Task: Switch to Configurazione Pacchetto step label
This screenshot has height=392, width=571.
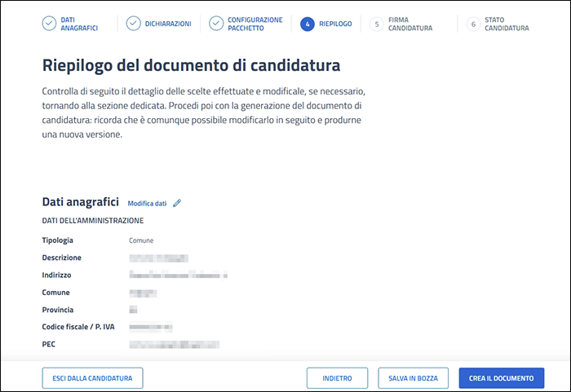Action: pos(256,24)
